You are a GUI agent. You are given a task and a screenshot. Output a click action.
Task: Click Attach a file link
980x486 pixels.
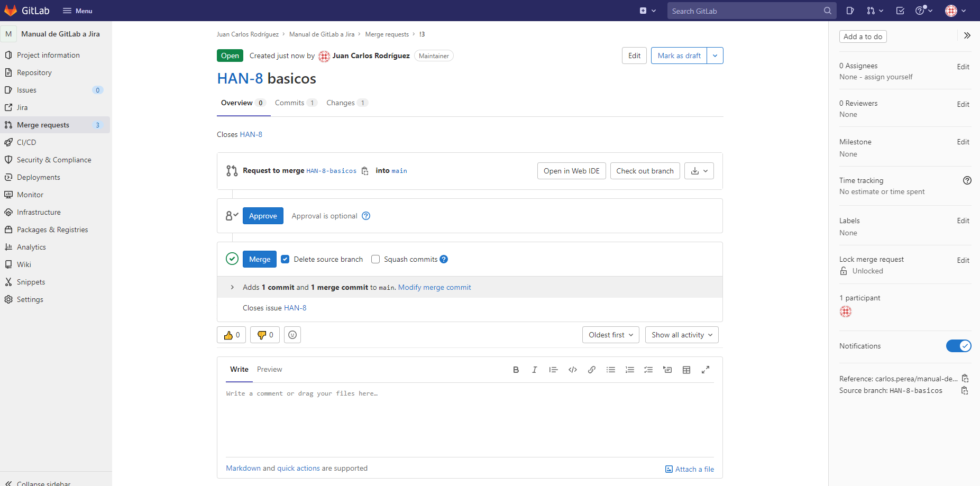[690, 469]
